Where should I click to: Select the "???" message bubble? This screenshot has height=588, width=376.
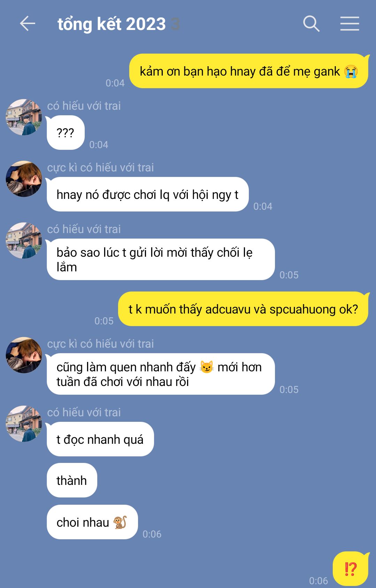[66, 133]
